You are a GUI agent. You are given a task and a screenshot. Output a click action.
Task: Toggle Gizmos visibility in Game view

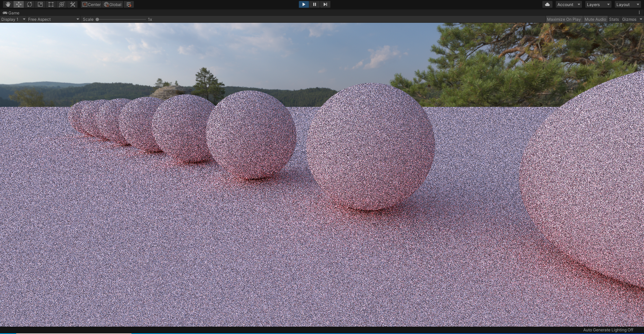629,19
